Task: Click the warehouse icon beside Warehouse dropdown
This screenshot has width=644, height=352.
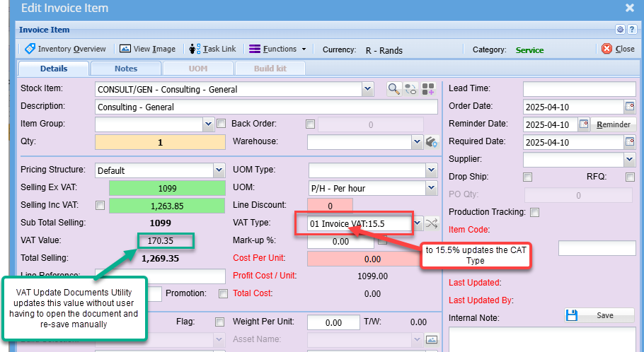Action: 432,142
